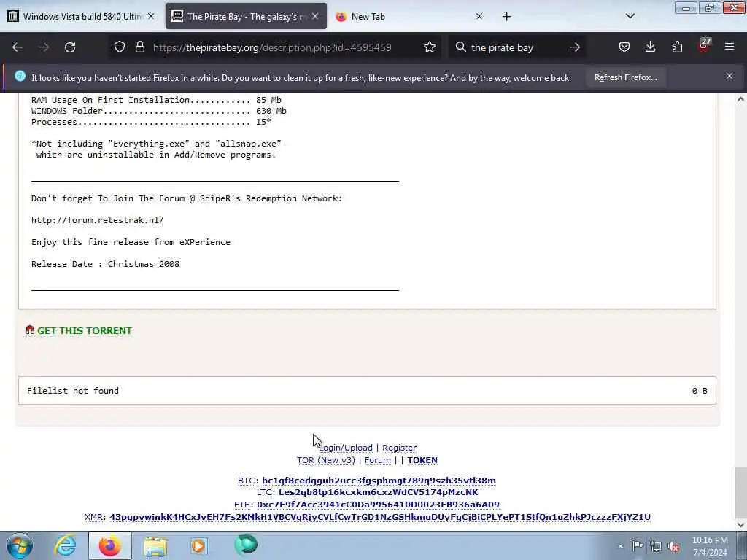Click the info icon in the notification bar
This screenshot has height=560, width=747.
20,76
